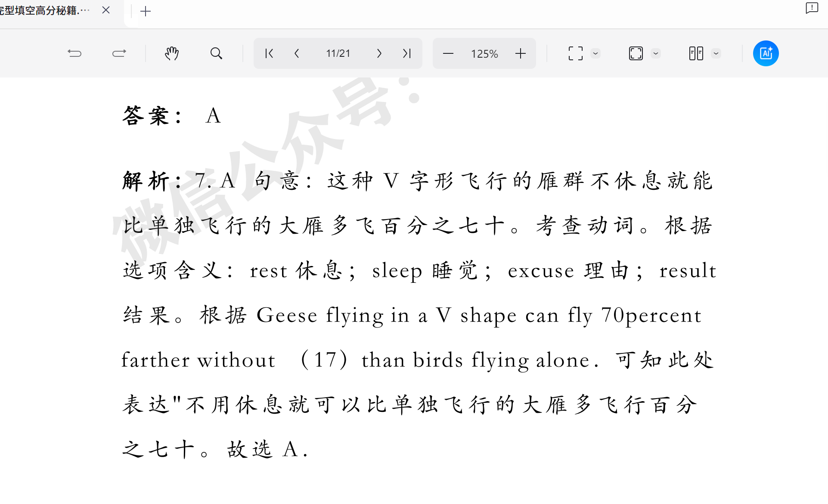
Task: Close the 完型填空高分秘籍 tab
Action: click(x=106, y=10)
